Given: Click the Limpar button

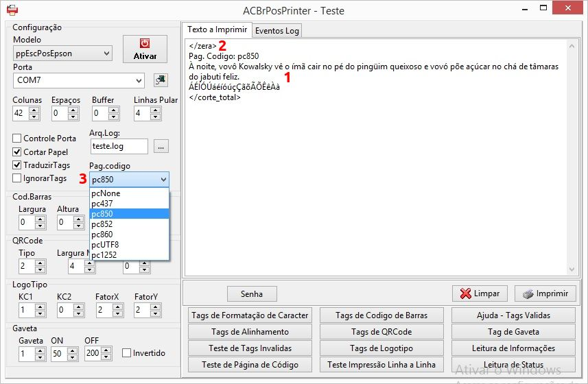Looking at the screenshot, I should click(480, 293).
